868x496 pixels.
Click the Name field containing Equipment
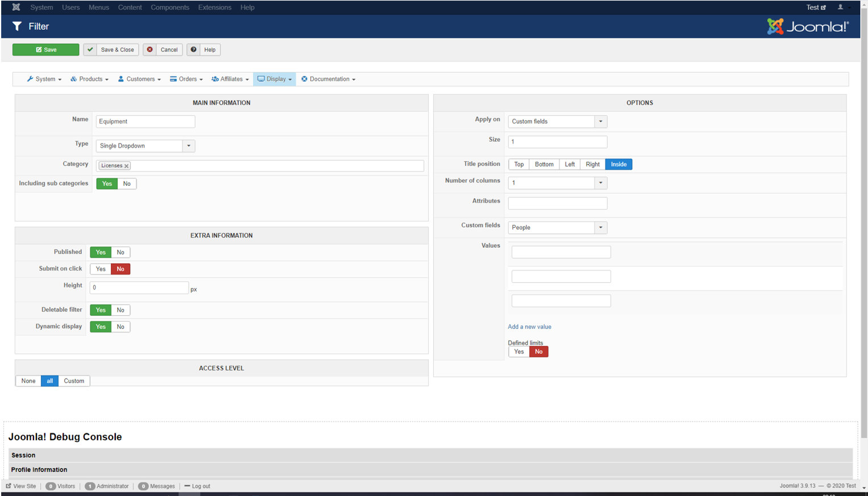146,122
